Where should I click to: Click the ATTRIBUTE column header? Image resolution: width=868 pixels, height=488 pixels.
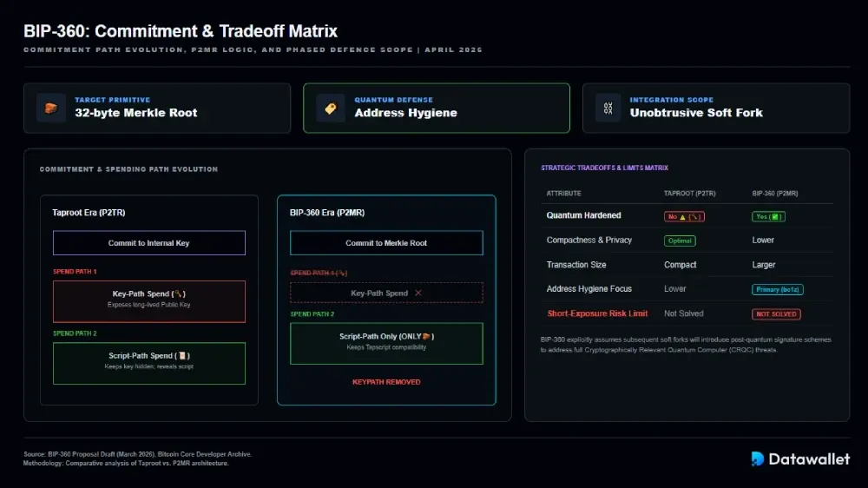pyautogui.click(x=563, y=194)
